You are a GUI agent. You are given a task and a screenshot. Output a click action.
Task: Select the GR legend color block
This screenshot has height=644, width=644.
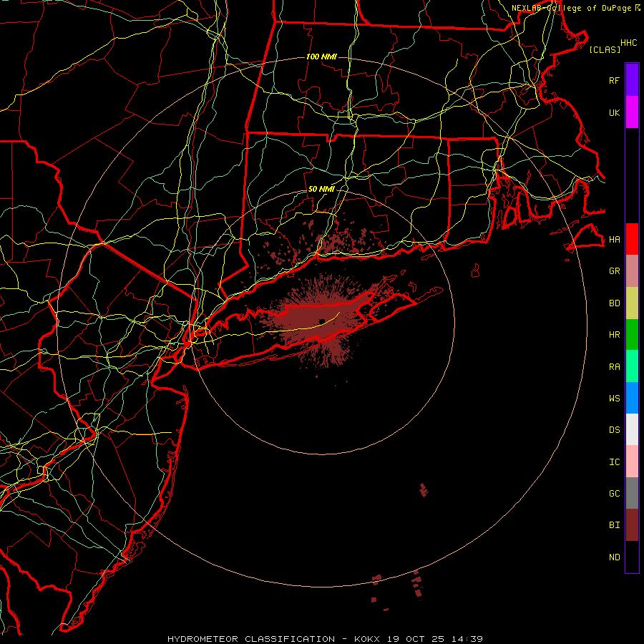tap(632, 271)
